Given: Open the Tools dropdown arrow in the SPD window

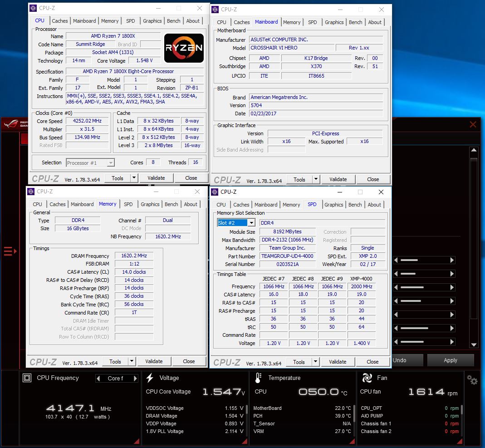Looking at the screenshot, I should point(315,362).
